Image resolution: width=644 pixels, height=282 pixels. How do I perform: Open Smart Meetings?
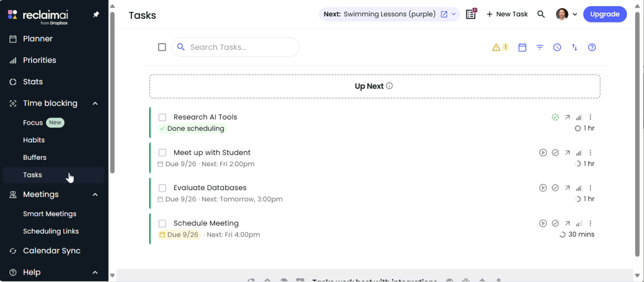point(50,214)
